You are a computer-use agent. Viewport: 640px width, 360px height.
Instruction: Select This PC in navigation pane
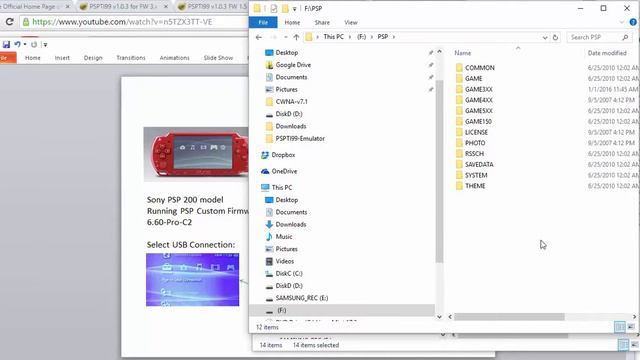[282, 188]
